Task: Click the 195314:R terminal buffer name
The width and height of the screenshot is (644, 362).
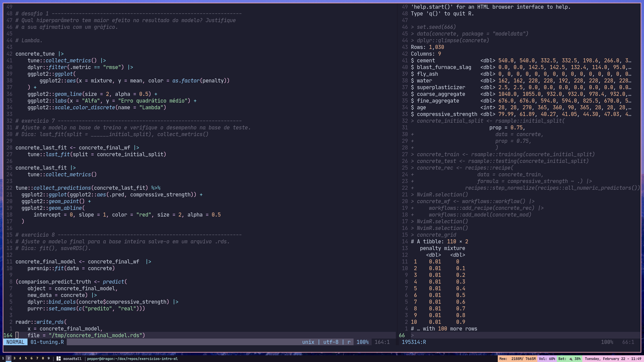Action: (x=414, y=342)
